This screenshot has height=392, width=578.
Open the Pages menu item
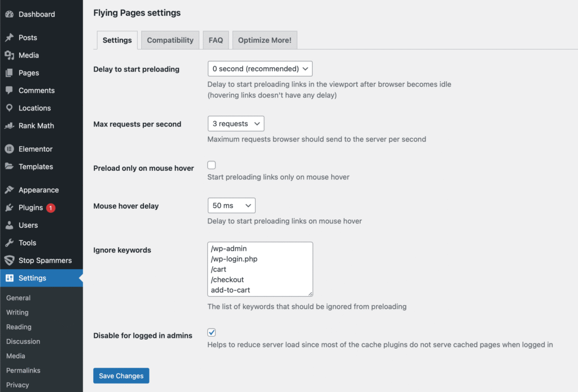(x=41, y=73)
